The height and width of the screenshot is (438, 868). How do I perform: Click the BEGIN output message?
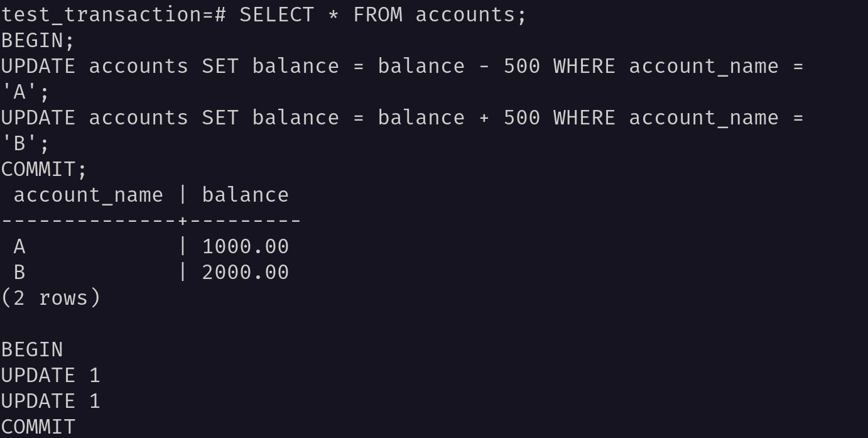pyautogui.click(x=32, y=349)
